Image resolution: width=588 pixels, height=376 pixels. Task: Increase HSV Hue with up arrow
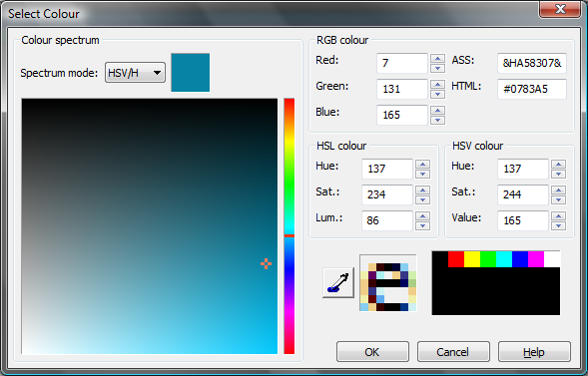[x=558, y=164]
